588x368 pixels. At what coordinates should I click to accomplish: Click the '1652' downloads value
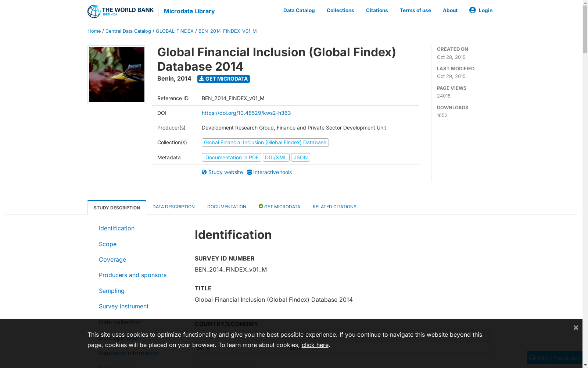pyautogui.click(x=442, y=115)
